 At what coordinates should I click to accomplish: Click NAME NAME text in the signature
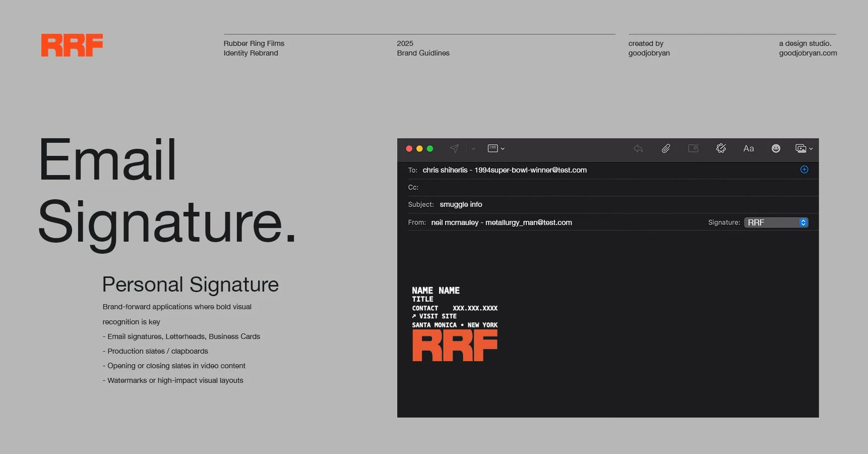click(x=436, y=291)
